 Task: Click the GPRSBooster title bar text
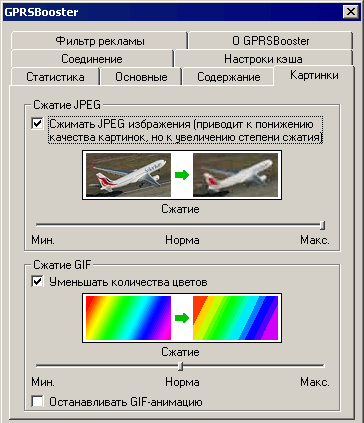click(x=41, y=12)
